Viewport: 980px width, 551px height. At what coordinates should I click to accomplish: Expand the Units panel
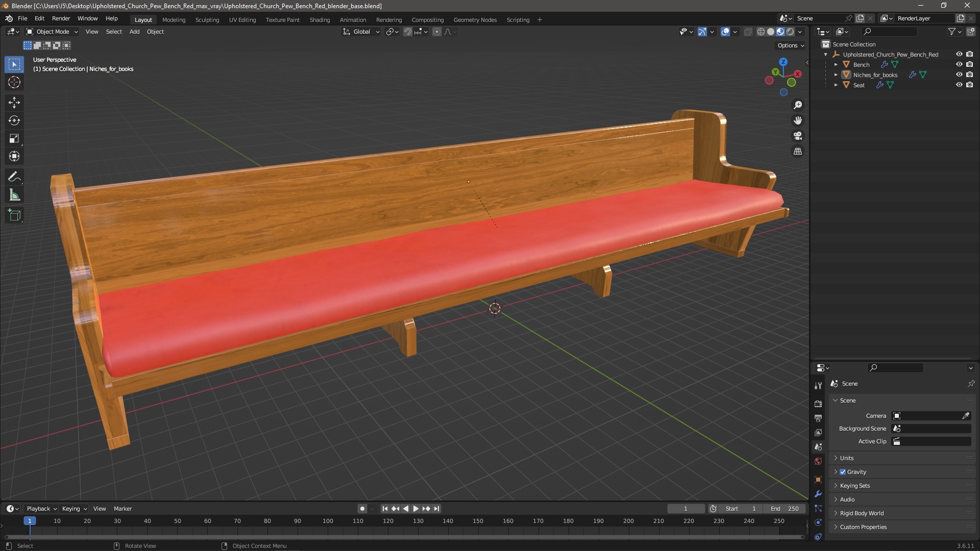(x=902, y=458)
